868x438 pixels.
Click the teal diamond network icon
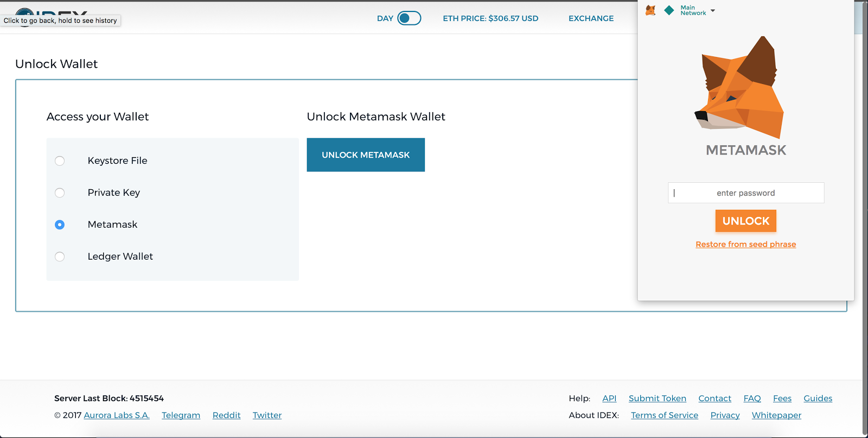(669, 10)
